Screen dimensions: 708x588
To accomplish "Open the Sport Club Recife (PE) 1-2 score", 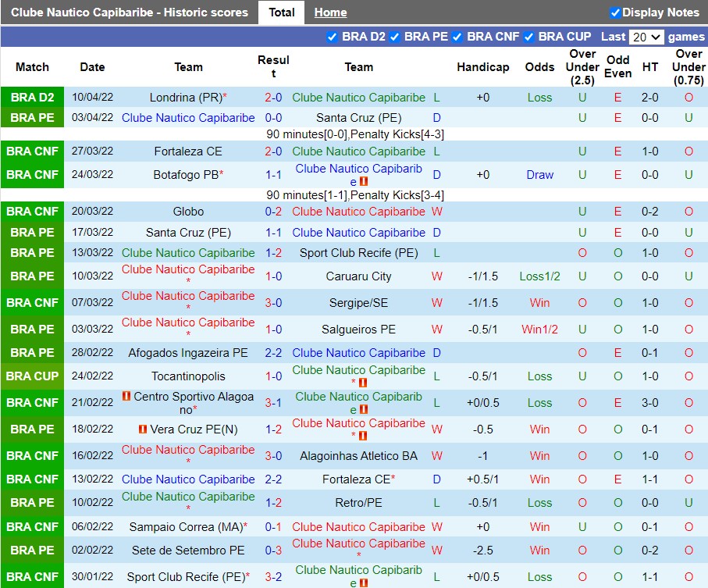I will [273, 253].
